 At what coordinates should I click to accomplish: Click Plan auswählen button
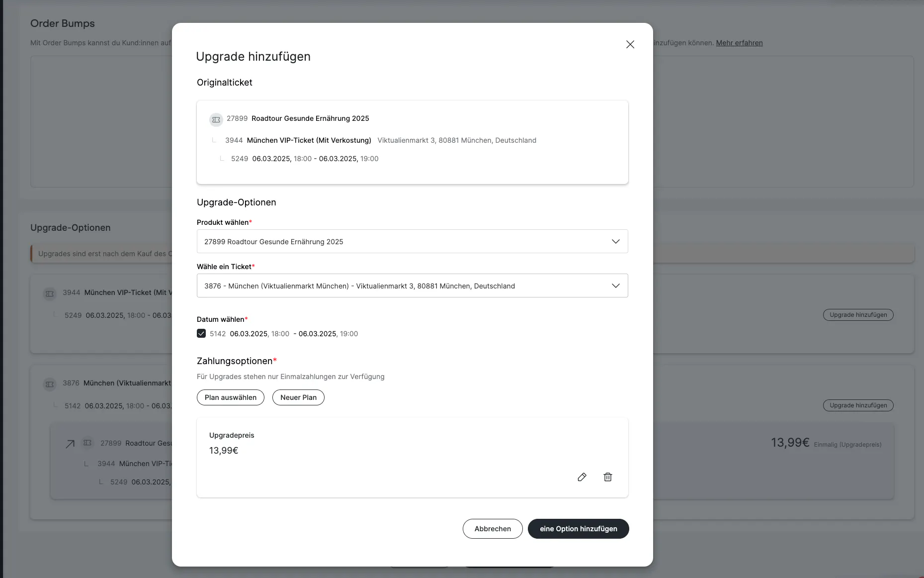point(231,397)
